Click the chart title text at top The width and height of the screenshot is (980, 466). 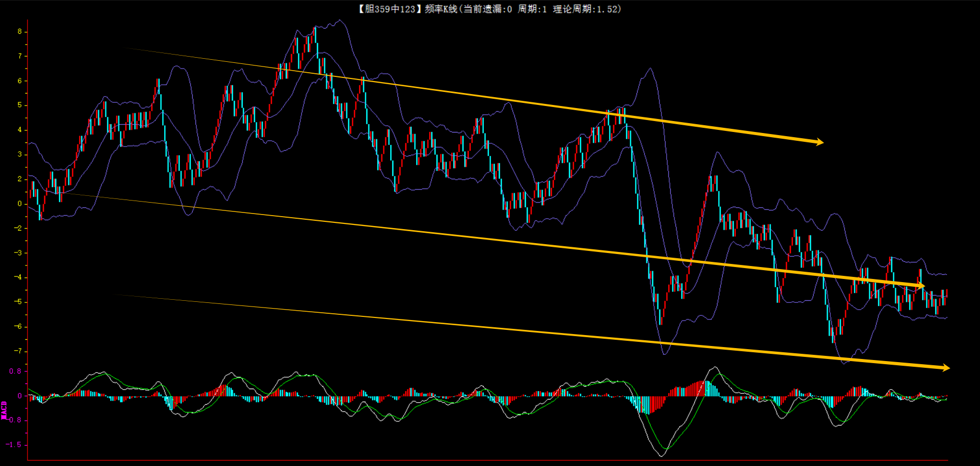point(489,9)
